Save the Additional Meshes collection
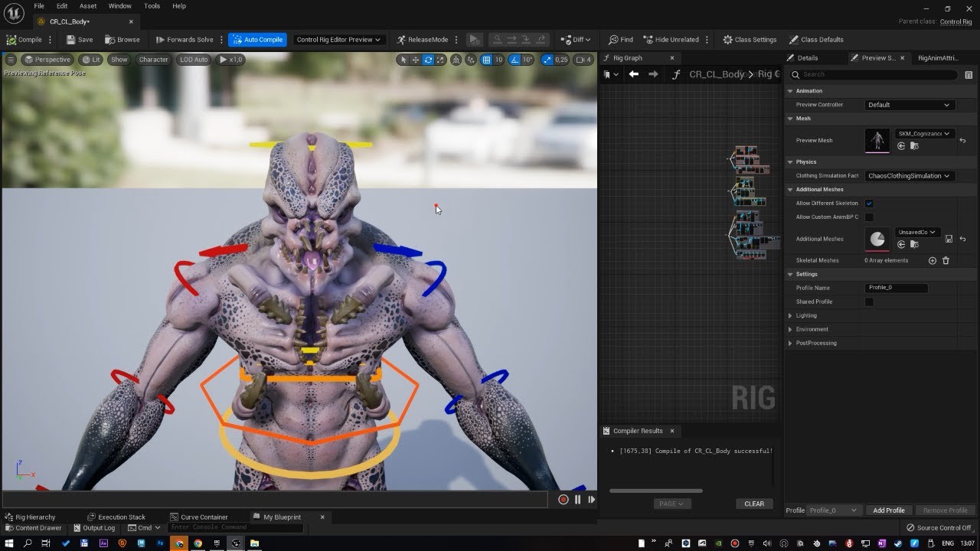The height and width of the screenshot is (551, 980). [949, 239]
